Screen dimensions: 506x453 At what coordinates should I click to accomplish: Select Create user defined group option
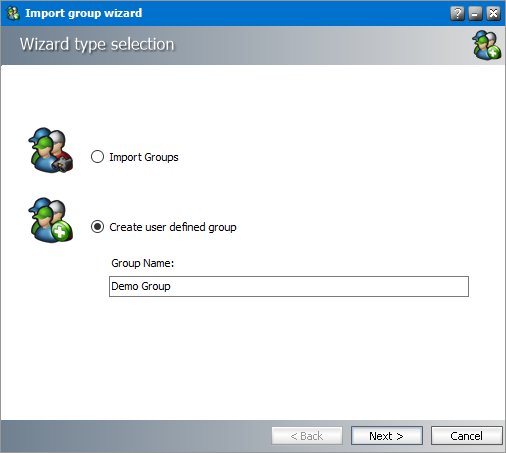[x=97, y=227]
